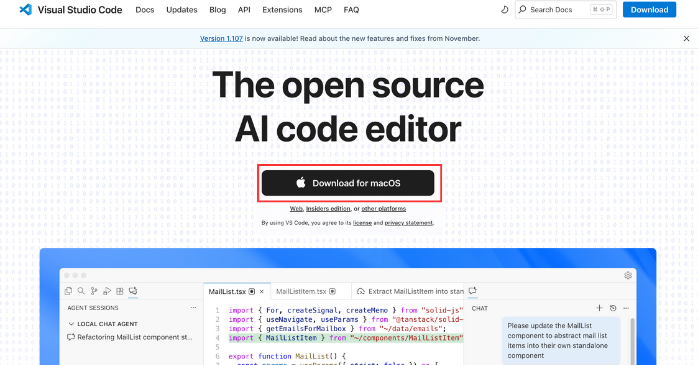698x365 pixels.
Task: Open Extensions in top navigation
Action: 282,10
